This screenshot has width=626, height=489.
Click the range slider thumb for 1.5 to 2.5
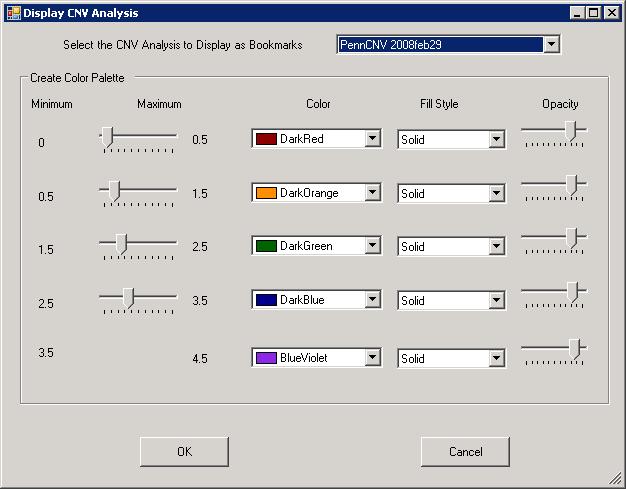pos(121,244)
